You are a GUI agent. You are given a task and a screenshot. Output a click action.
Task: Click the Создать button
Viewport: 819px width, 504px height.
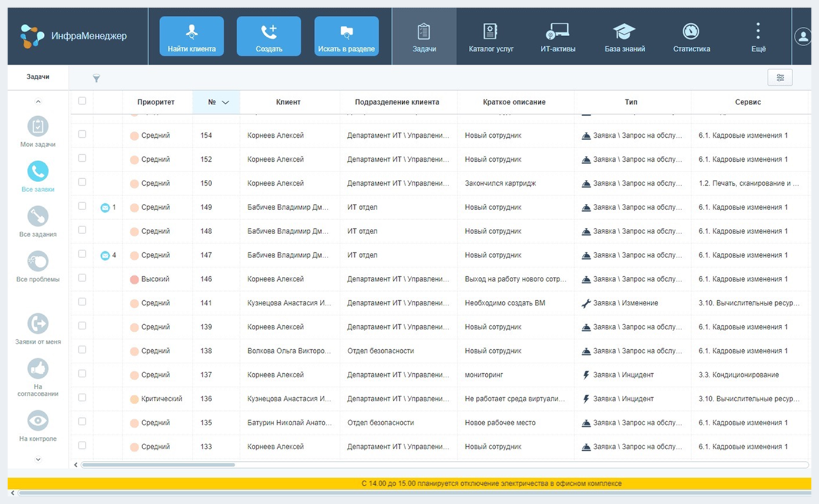click(x=269, y=36)
